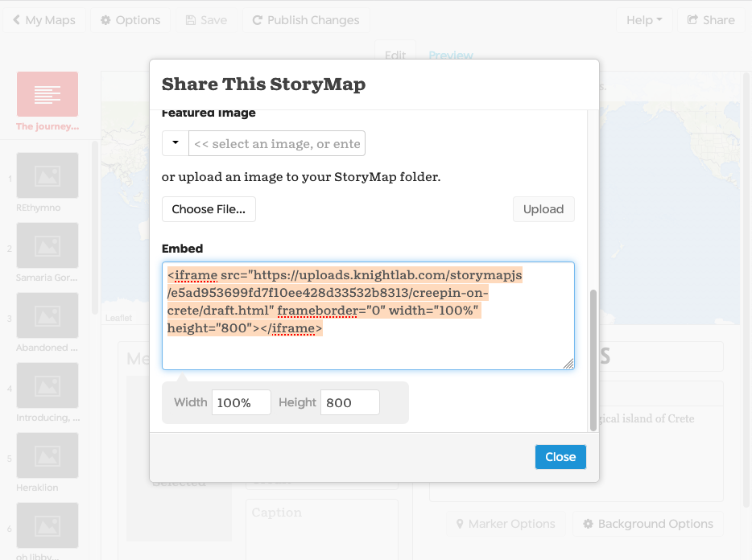Edit the embed Width field
752x560 pixels.
pyautogui.click(x=242, y=402)
